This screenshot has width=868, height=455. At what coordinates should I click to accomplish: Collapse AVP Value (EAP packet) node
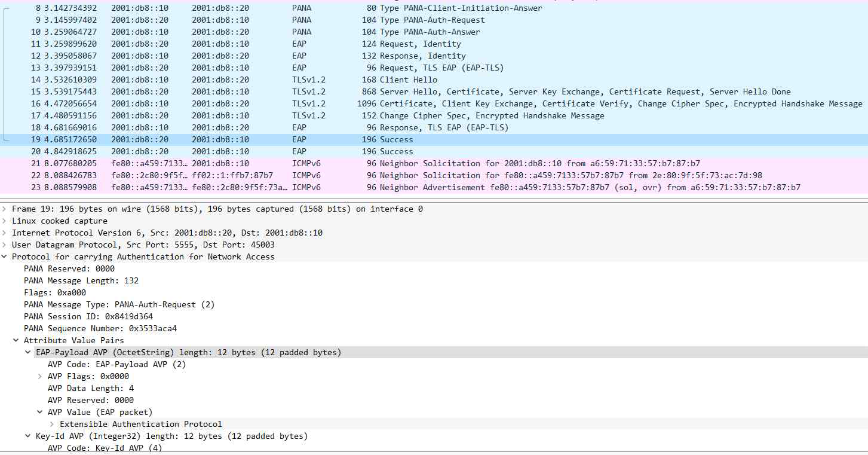(x=40, y=412)
